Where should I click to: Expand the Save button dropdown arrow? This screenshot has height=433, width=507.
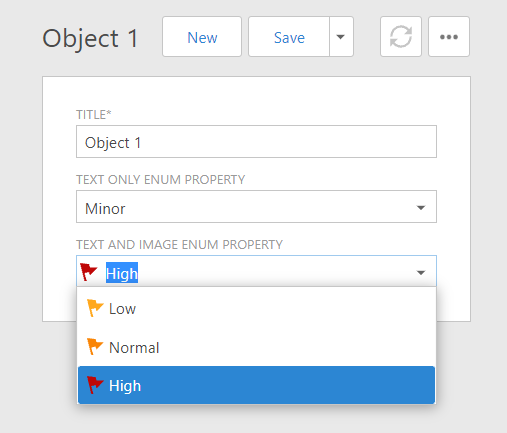click(341, 37)
